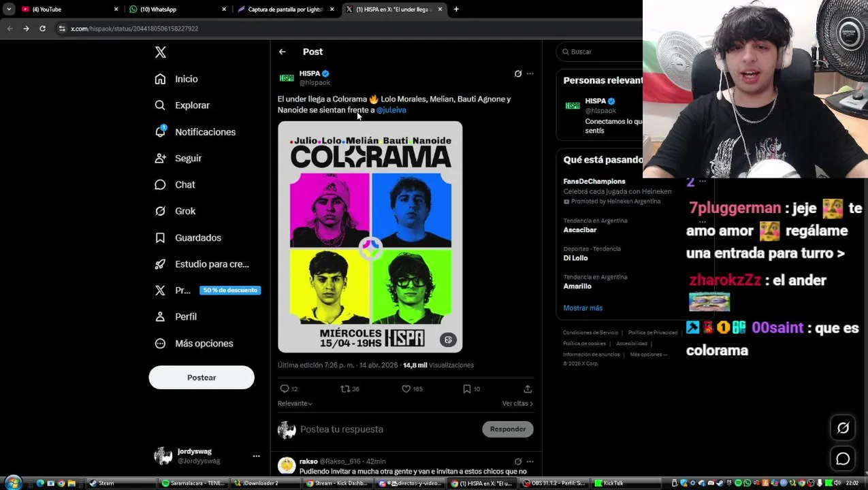
Task: Open the @juleiva mention link
Action: point(391,110)
